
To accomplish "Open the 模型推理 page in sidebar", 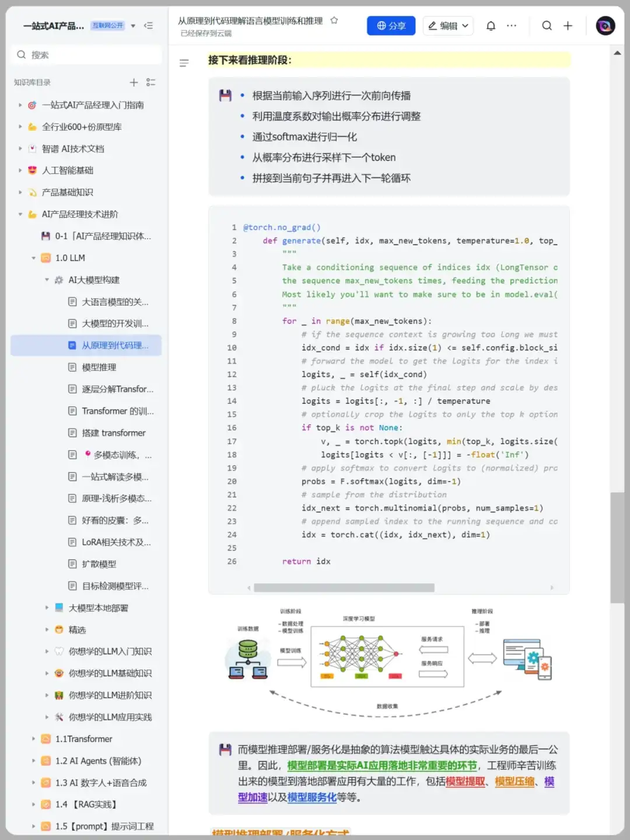I will 99,367.
